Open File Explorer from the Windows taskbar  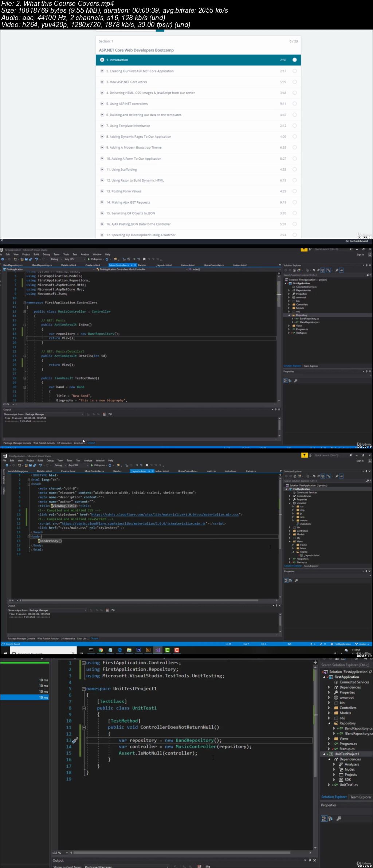point(129,650)
